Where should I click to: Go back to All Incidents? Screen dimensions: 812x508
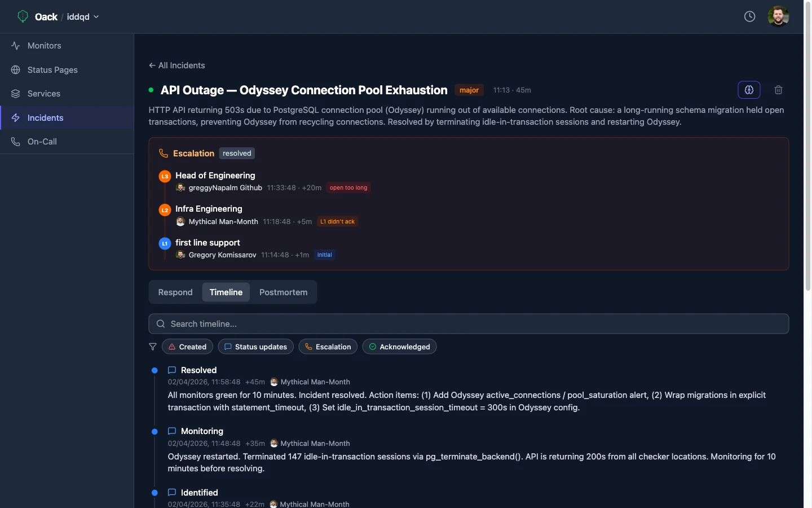(176, 65)
